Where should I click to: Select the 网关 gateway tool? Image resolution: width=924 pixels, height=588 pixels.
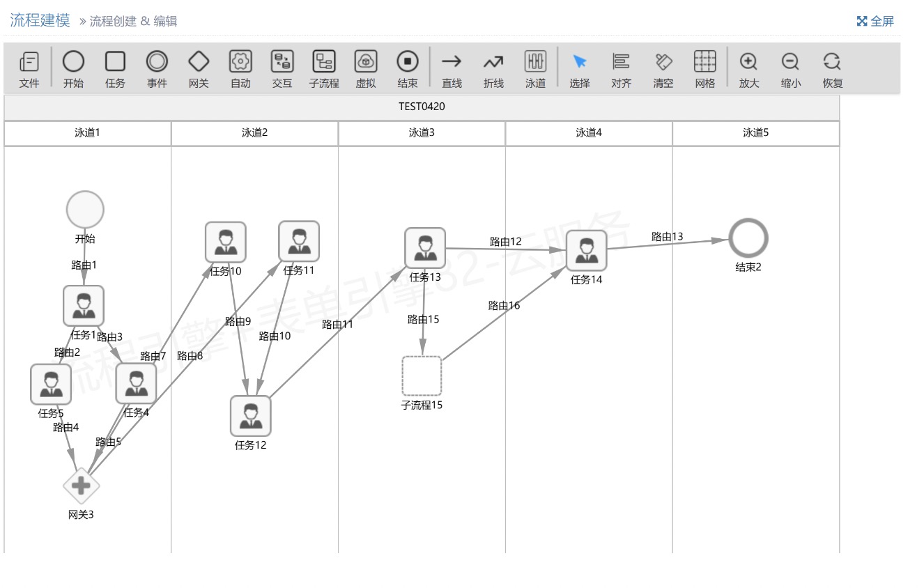click(x=199, y=69)
